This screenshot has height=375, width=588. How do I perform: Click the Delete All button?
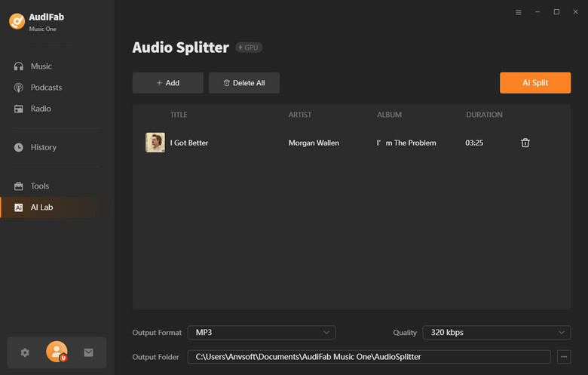pyautogui.click(x=244, y=83)
